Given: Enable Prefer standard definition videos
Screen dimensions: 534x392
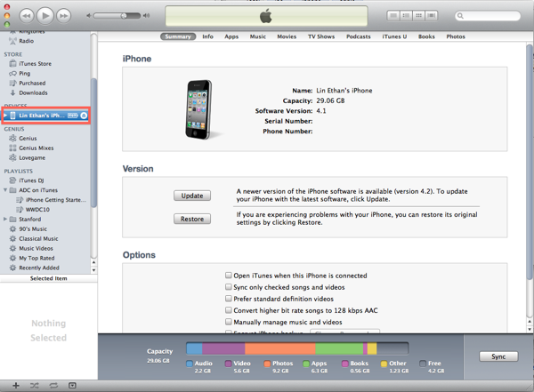Looking at the screenshot, I should (x=229, y=299).
